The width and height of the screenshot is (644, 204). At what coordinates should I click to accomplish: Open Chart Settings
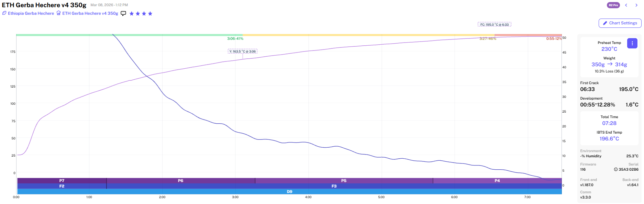(620, 23)
